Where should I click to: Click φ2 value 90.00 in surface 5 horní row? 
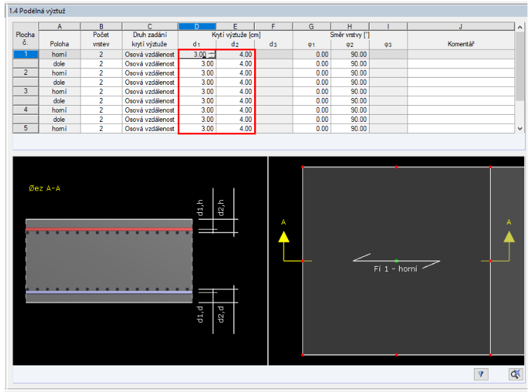tap(350, 129)
